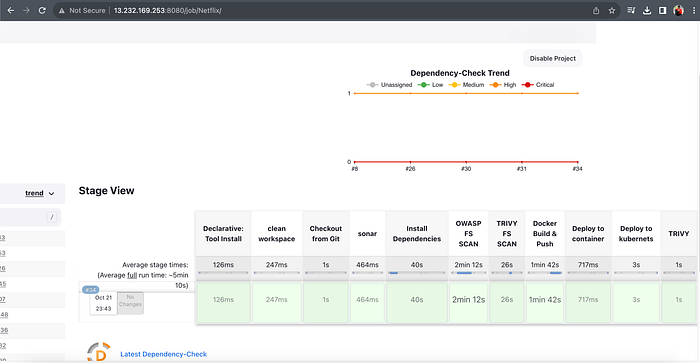Open build #34 clean workspace 247ms cell

tap(277, 302)
